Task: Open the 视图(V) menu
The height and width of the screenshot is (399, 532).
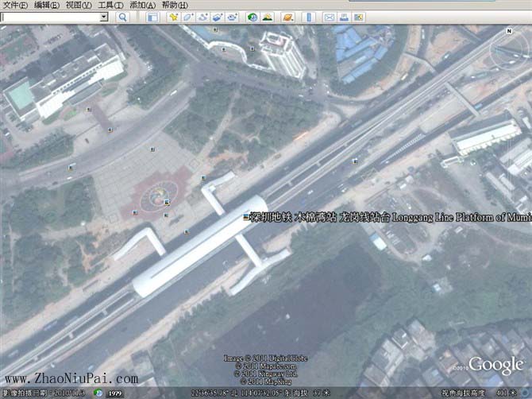Action: [x=79, y=5]
